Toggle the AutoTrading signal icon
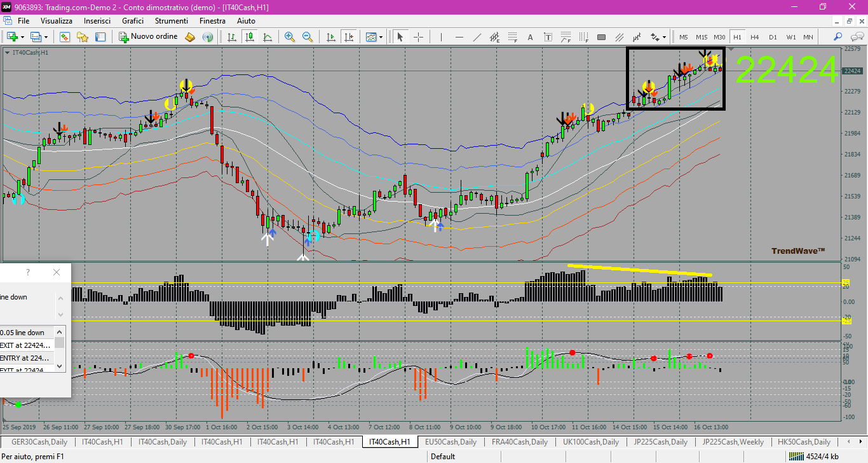868x463 pixels. click(208, 37)
